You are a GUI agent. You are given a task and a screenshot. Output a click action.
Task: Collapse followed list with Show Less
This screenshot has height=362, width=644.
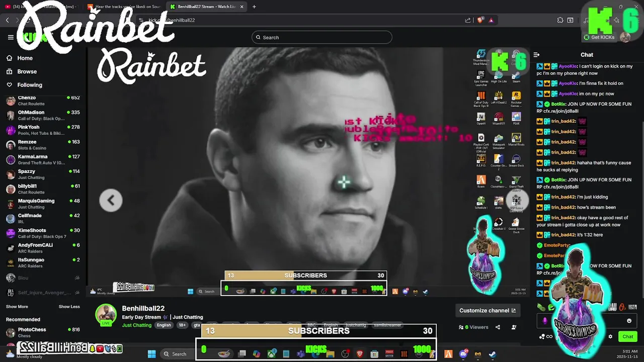pos(69,307)
